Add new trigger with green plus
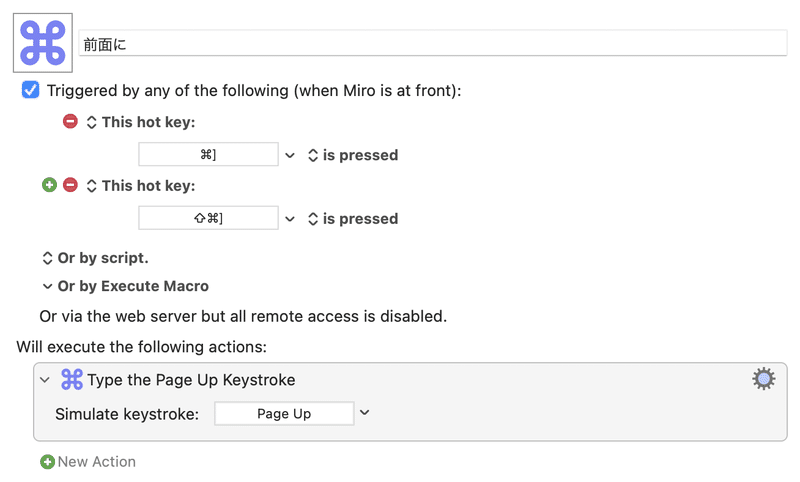This screenshot has width=800, height=482. [x=49, y=185]
